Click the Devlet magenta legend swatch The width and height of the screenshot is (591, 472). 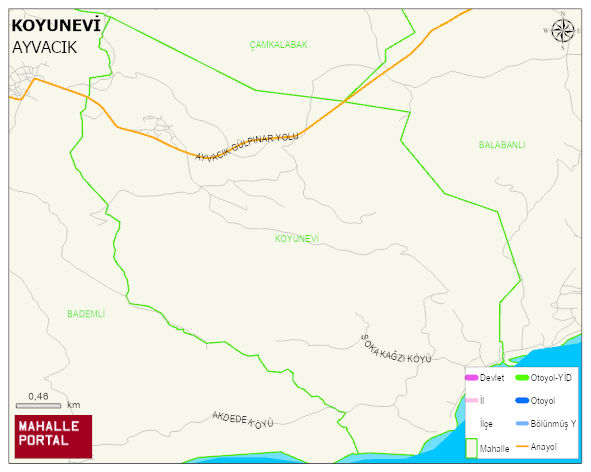(x=472, y=377)
